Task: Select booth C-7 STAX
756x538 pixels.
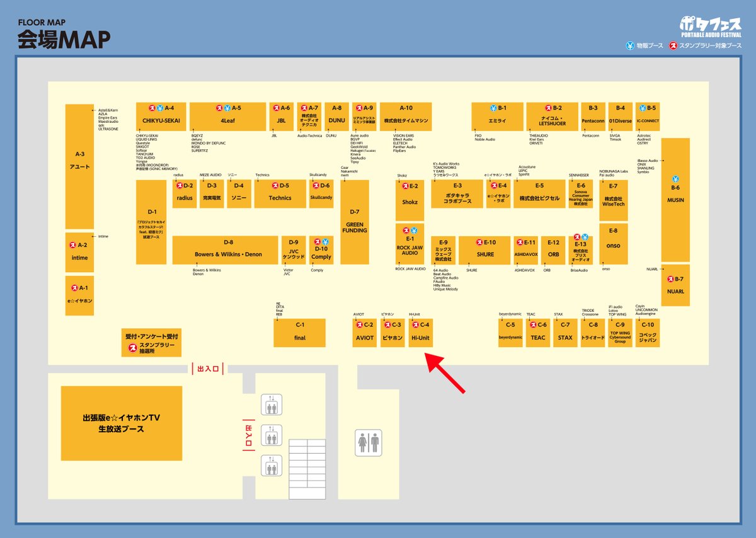Action: [565, 333]
